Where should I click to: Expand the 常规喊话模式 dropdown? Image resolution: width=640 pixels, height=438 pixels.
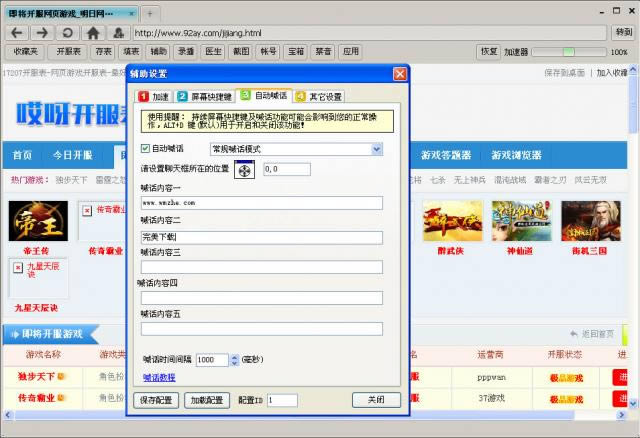(x=376, y=149)
